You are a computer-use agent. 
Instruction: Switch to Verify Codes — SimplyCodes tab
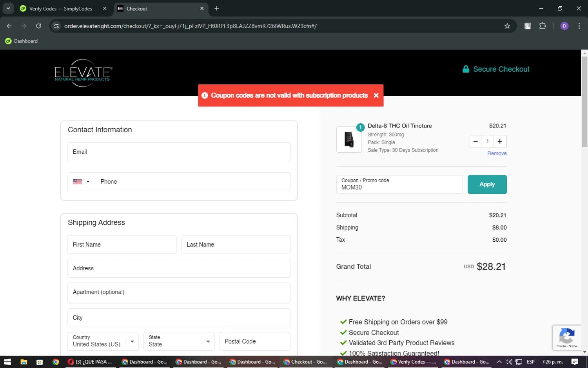(60, 9)
